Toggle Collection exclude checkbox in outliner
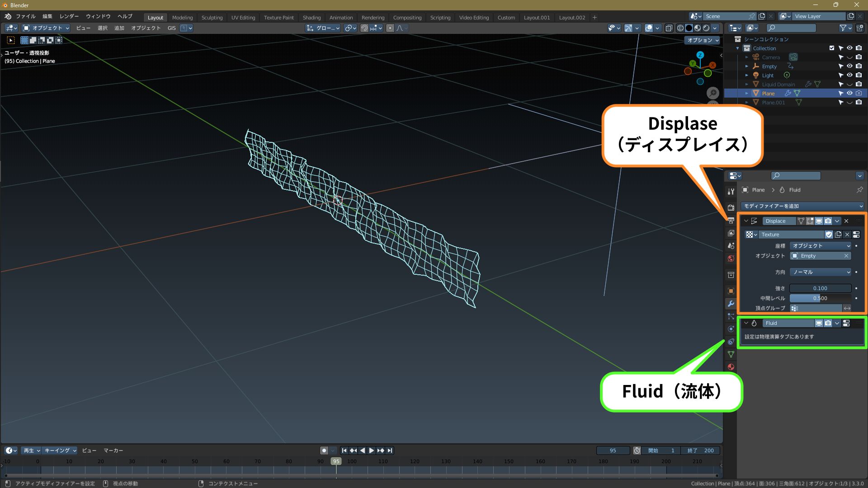 tap(831, 48)
